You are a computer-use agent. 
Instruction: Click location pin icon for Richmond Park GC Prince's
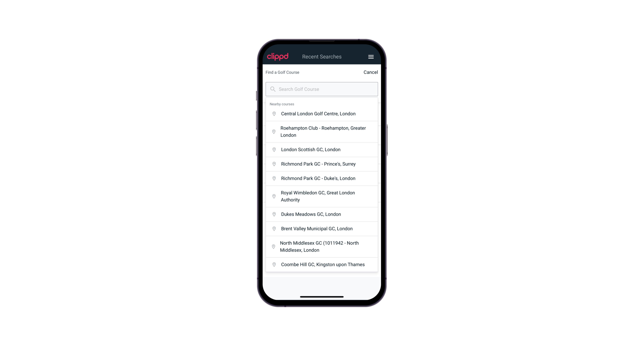tap(274, 164)
